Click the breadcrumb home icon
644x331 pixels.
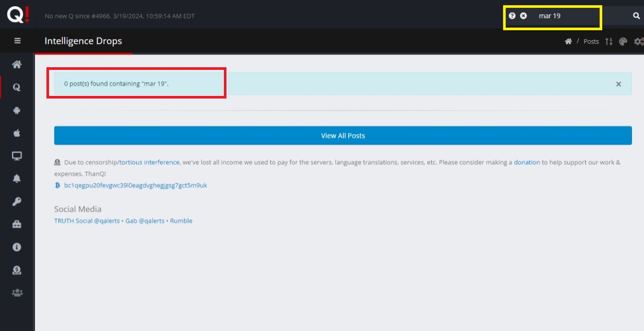click(x=568, y=41)
